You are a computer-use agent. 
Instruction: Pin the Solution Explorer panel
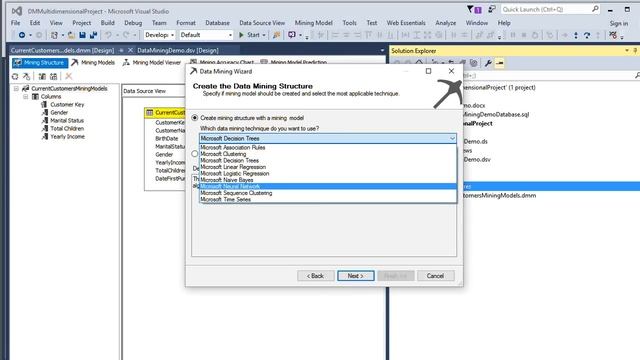point(636,51)
